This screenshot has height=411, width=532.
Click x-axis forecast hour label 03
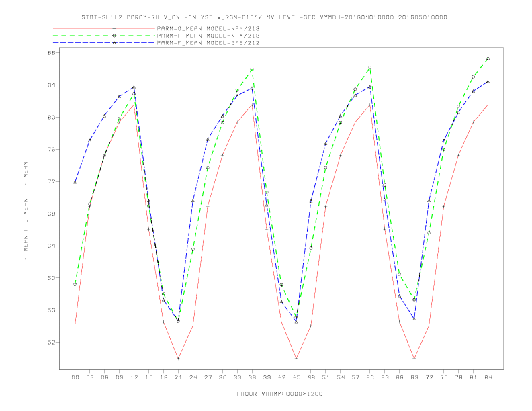pos(89,377)
